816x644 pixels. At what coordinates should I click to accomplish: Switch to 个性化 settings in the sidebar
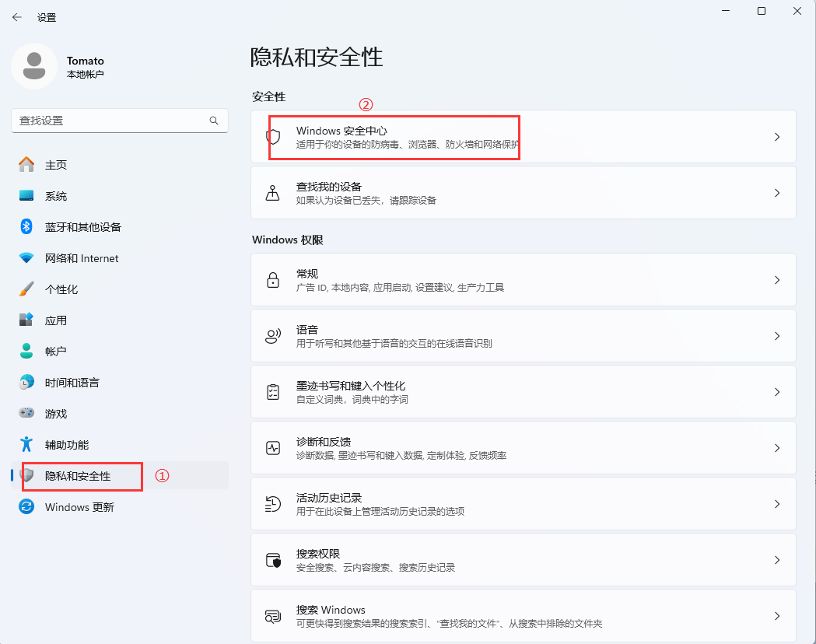point(61,289)
